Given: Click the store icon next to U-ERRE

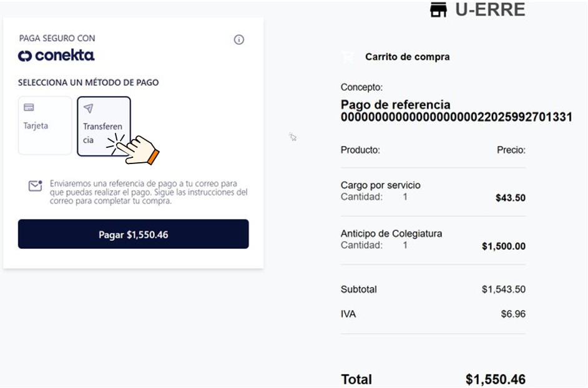Looking at the screenshot, I should click(x=439, y=10).
